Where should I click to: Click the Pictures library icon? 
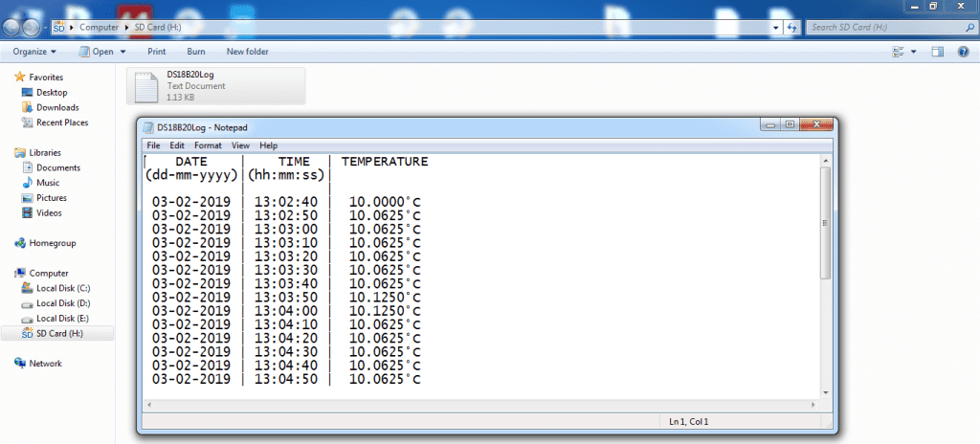(x=27, y=198)
